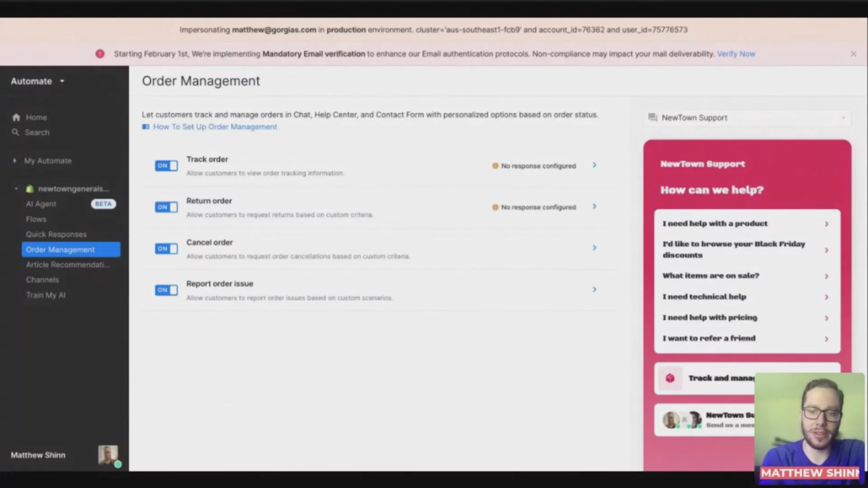Open AI Agent in sidebar

click(x=41, y=204)
